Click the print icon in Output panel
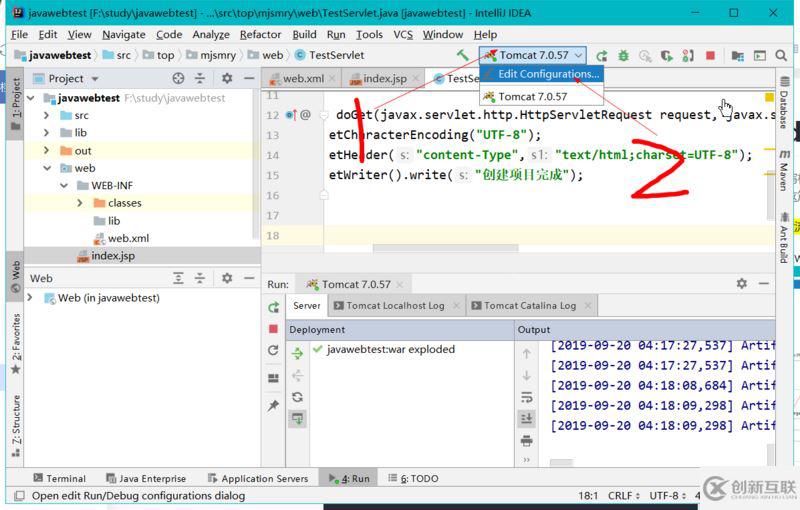 pos(527,440)
